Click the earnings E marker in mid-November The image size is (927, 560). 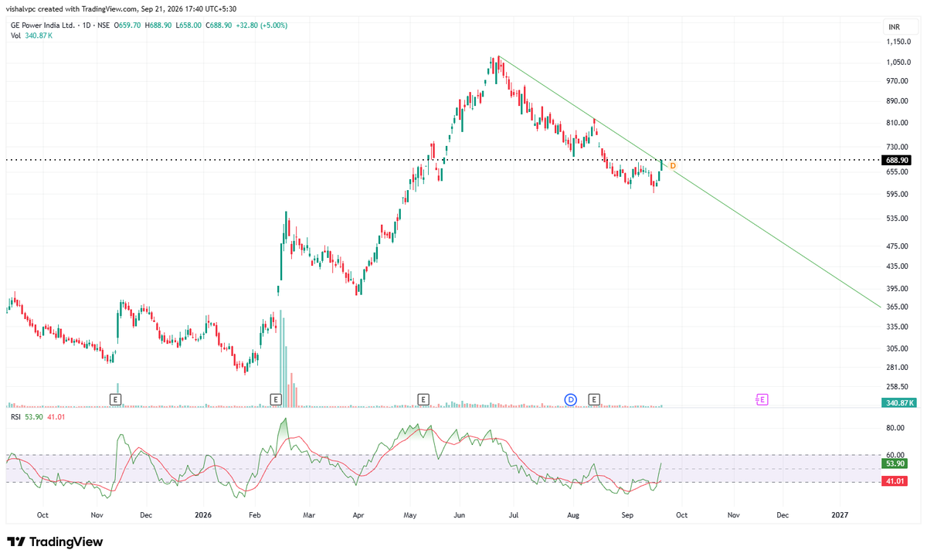pos(115,399)
